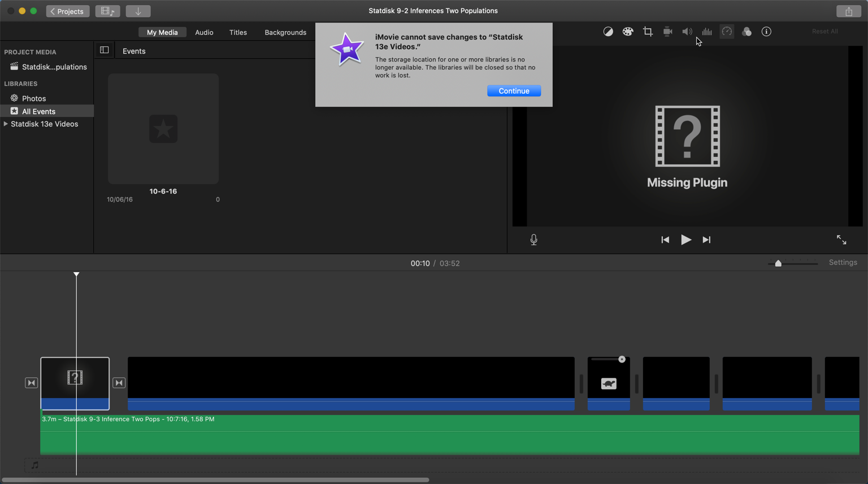
Task: Switch to the Audio tab
Action: pos(204,33)
